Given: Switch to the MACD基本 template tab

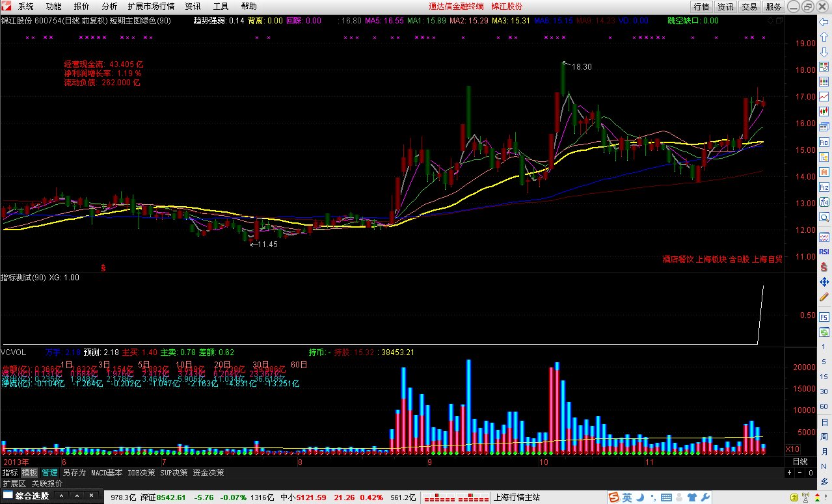Looking at the screenshot, I should click(x=106, y=473).
